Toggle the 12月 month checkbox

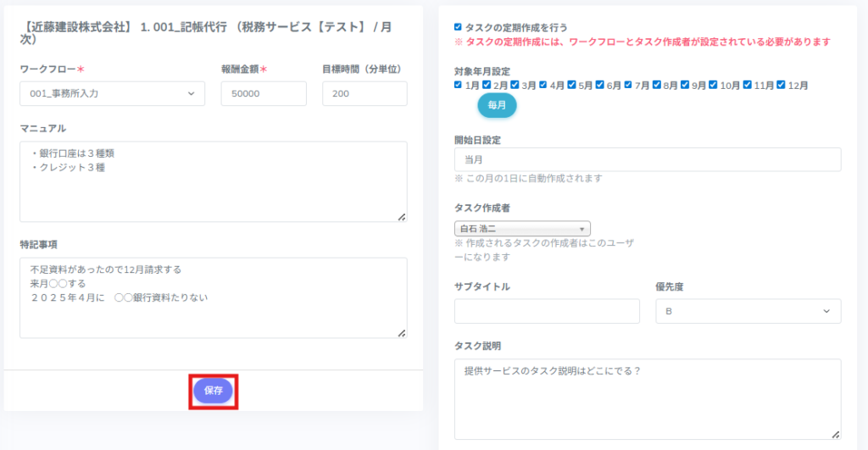tap(781, 85)
